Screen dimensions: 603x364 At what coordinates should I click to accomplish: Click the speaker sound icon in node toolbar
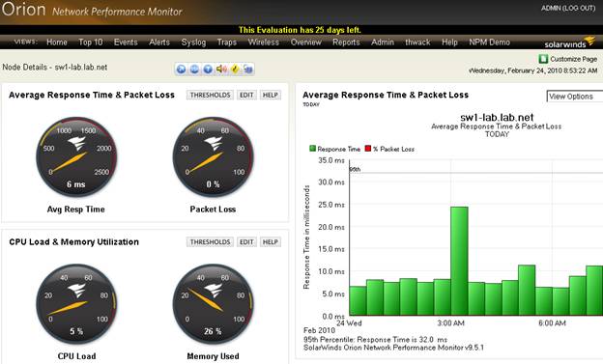(x=221, y=70)
